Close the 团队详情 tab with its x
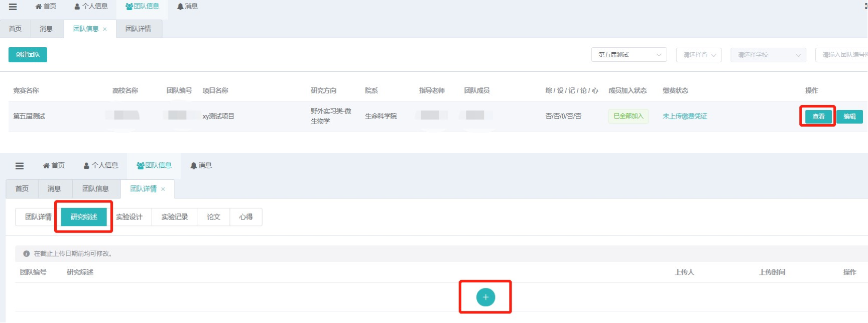The width and height of the screenshot is (868, 323). pos(163,189)
